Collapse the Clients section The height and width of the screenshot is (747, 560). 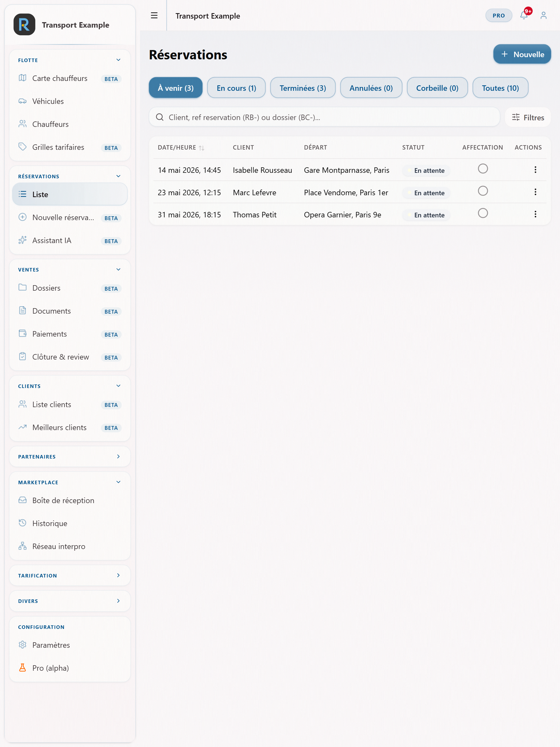pos(118,386)
